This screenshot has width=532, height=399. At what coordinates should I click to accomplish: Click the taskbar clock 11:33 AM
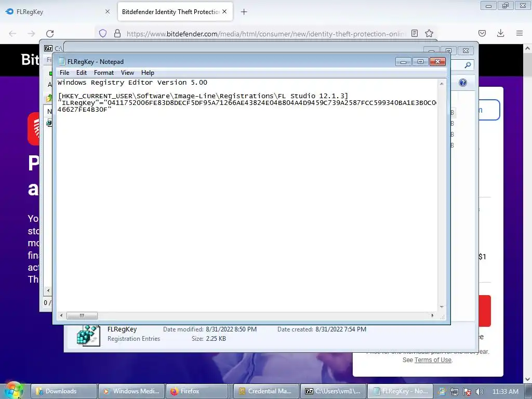[x=505, y=392]
